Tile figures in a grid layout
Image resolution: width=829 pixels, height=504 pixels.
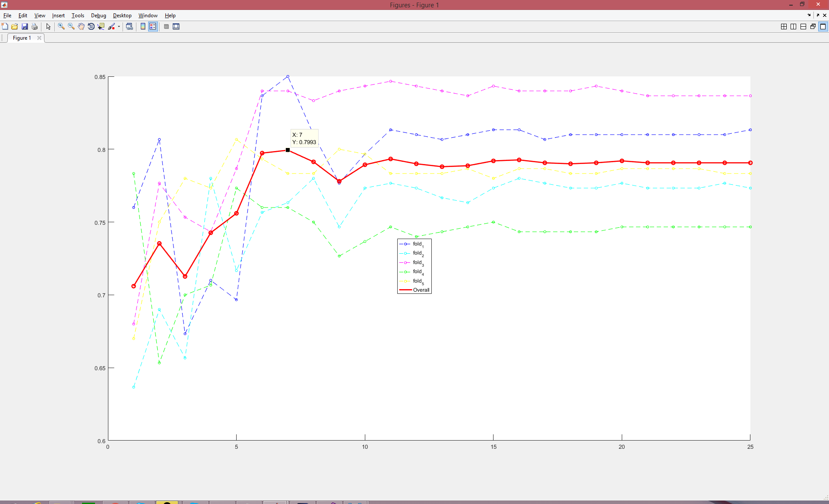pyautogui.click(x=784, y=26)
